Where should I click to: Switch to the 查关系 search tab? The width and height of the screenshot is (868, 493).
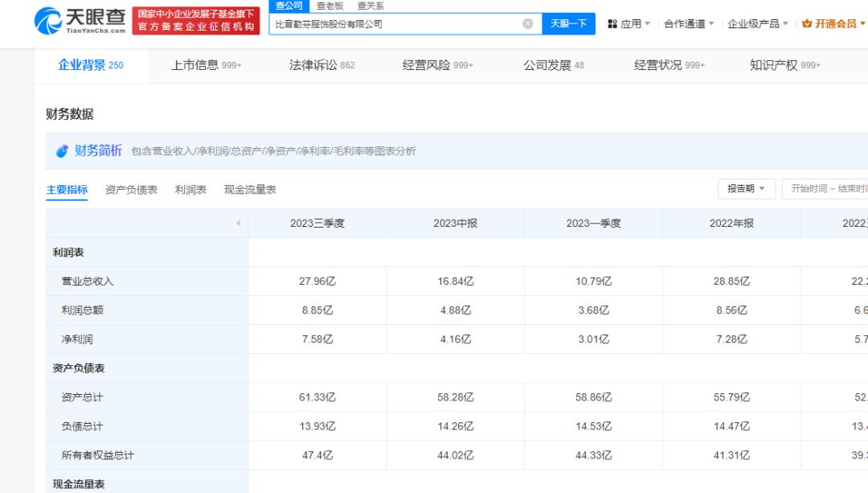tap(371, 6)
